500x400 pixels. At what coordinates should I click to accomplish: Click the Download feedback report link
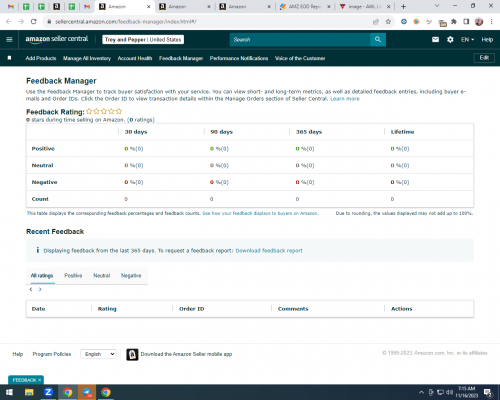(269, 251)
